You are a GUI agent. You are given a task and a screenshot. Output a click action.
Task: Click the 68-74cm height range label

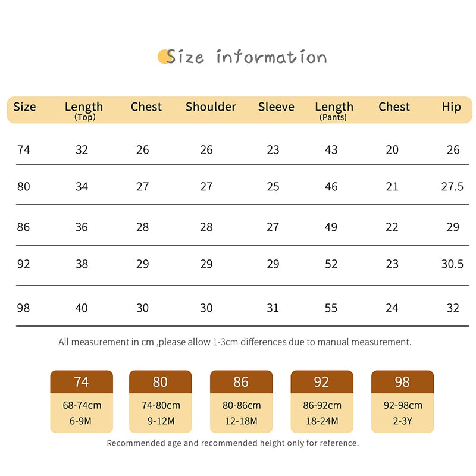coord(82,406)
